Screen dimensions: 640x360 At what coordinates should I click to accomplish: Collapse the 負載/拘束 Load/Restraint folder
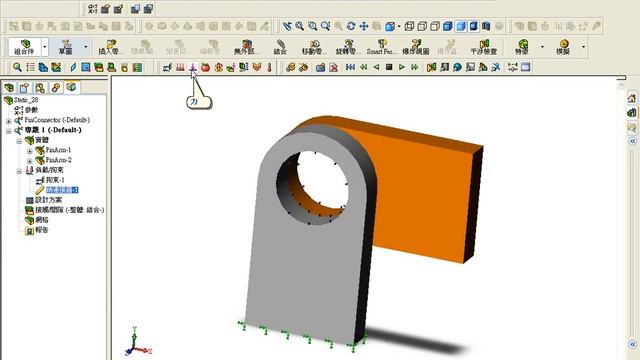19,171
